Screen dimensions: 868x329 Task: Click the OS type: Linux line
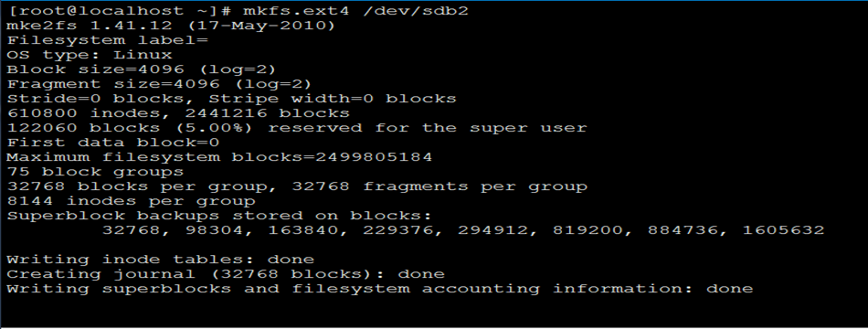(x=90, y=55)
